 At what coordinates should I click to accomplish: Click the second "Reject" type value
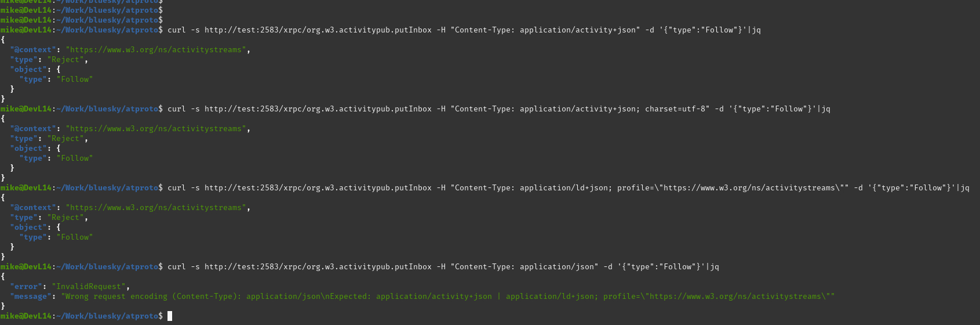tap(65, 138)
